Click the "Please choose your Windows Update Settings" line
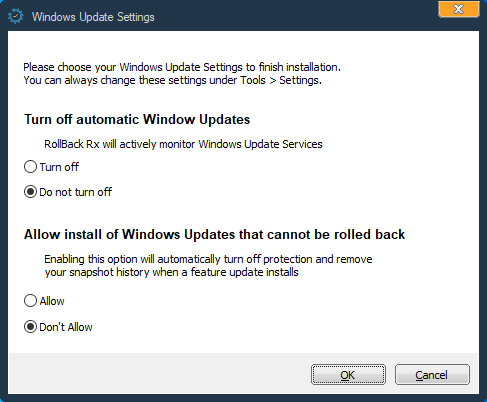 point(182,68)
